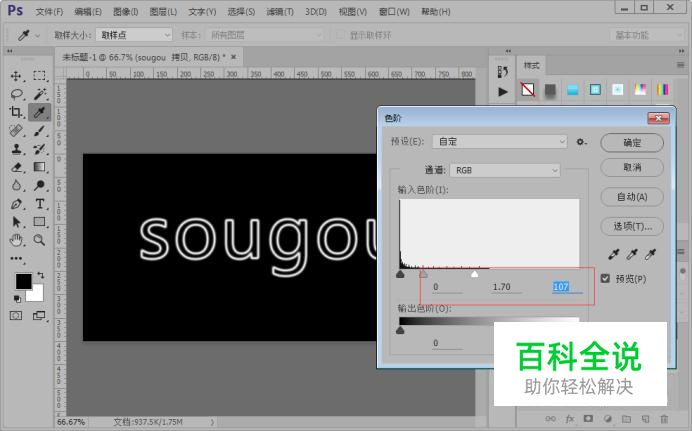Screen dimensions: 692x431
Task: Click the zoom field showing 66.67%
Action: coord(71,422)
